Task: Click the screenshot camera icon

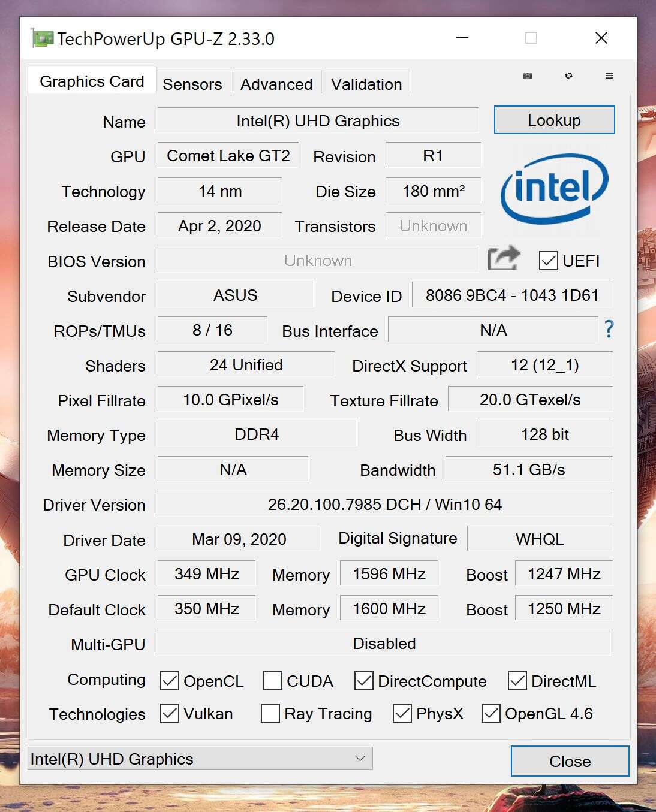Action: (x=528, y=76)
